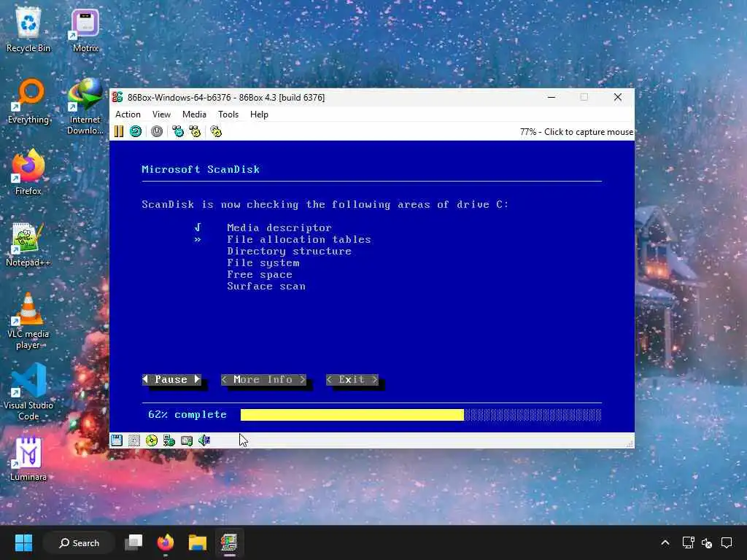Click the 'Media descriptor' line
This screenshot has width=747, height=560.
[x=279, y=227]
